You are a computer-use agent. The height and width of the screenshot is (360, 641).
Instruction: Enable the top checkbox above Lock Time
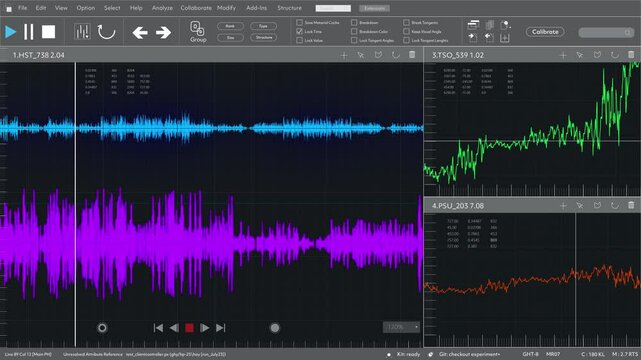coord(299,22)
